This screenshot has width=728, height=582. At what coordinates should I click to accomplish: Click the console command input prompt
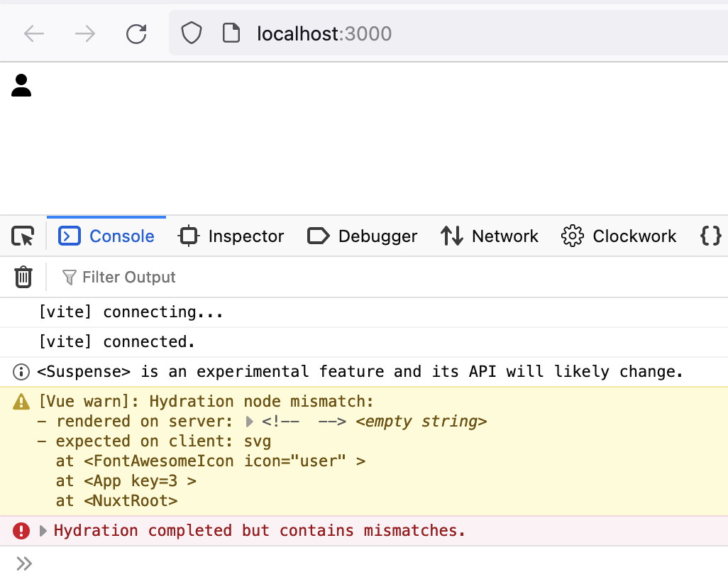(355, 564)
